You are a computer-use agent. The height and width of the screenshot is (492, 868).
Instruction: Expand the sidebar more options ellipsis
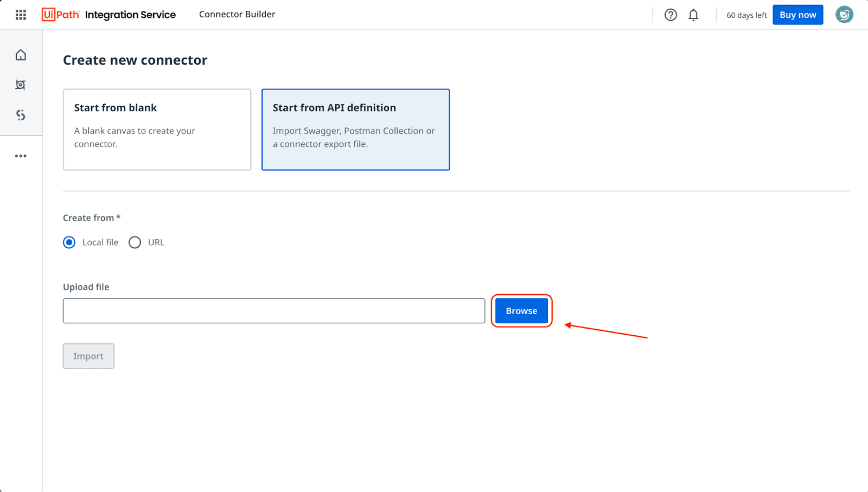click(x=21, y=156)
